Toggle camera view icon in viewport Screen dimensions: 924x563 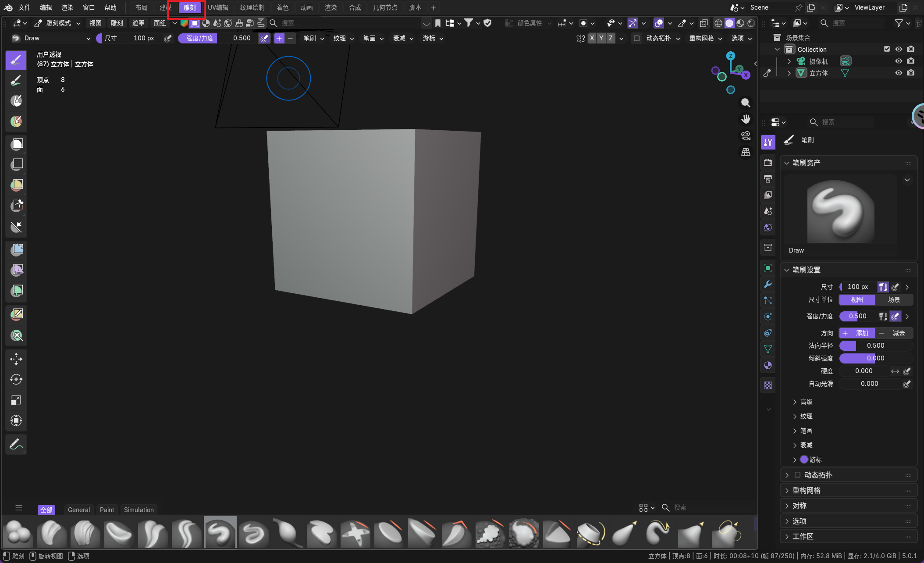[746, 135]
